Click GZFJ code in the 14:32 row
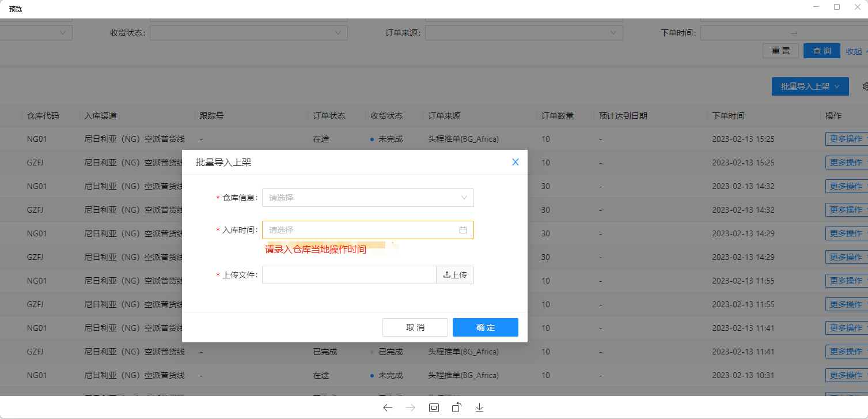This screenshot has width=868, height=419. pyautogui.click(x=35, y=210)
